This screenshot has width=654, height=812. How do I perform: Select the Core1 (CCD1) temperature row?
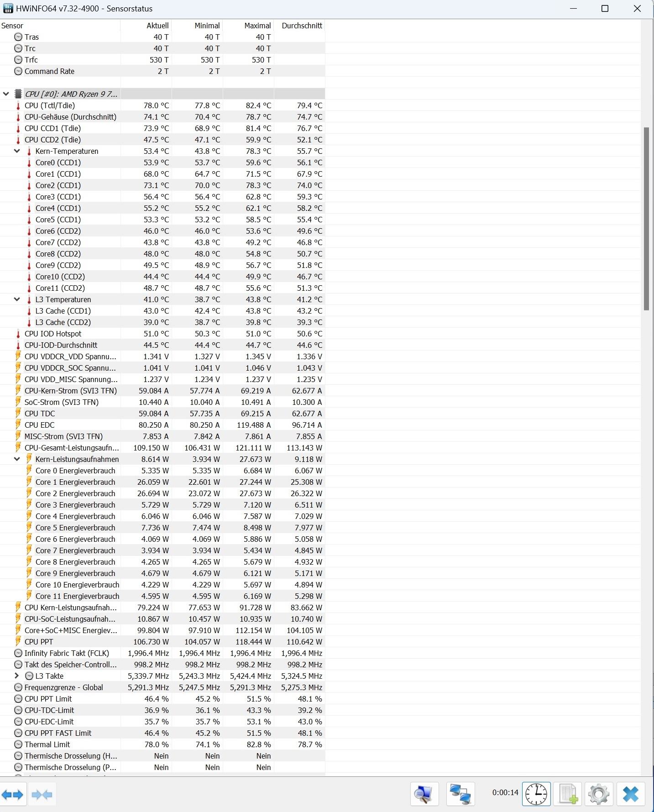(162, 174)
